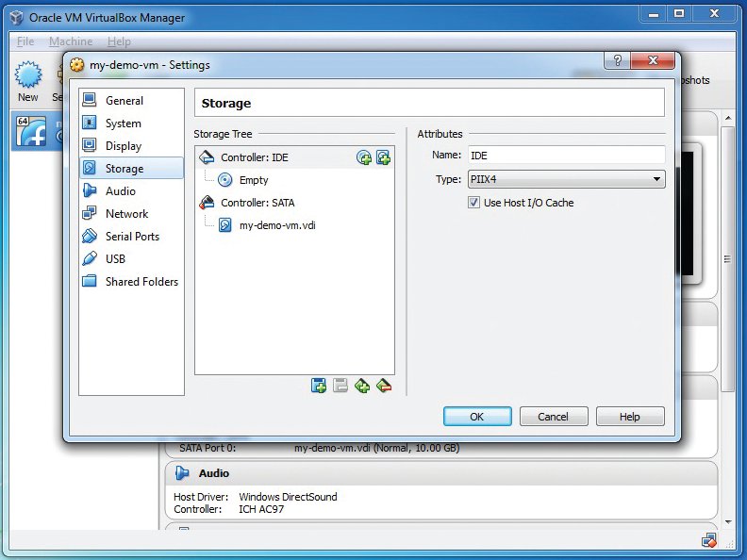Viewport: 747px width, 560px height.
Task: Click the controller Name input field
Action: pos(565,155)
